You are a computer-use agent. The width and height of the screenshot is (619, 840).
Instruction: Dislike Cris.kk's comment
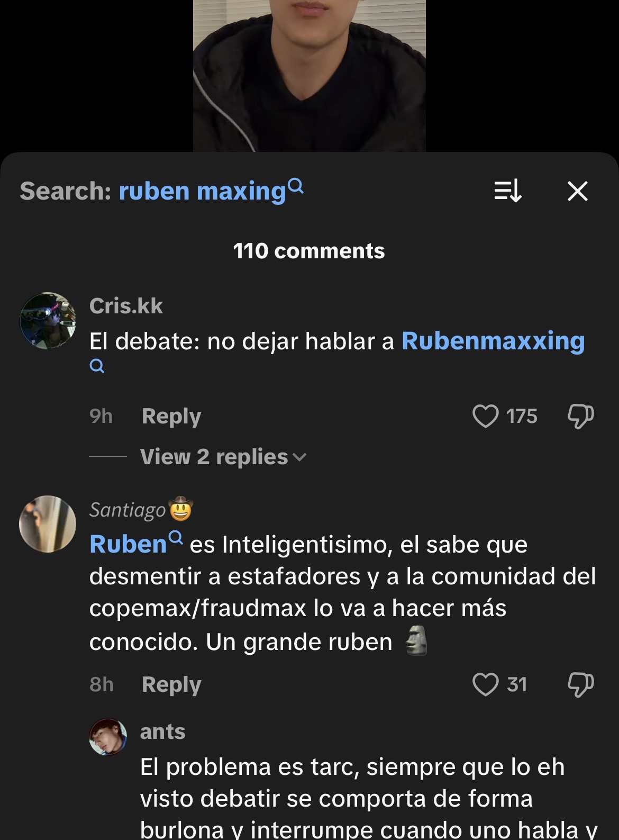pos(581,417)
